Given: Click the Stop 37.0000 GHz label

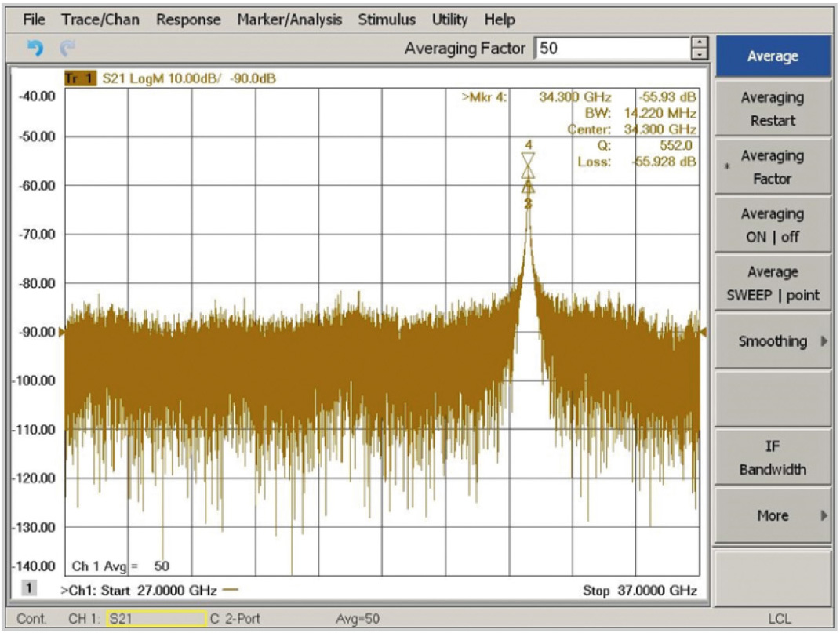Looking at the screenshot, I should [x=640, y=590].
